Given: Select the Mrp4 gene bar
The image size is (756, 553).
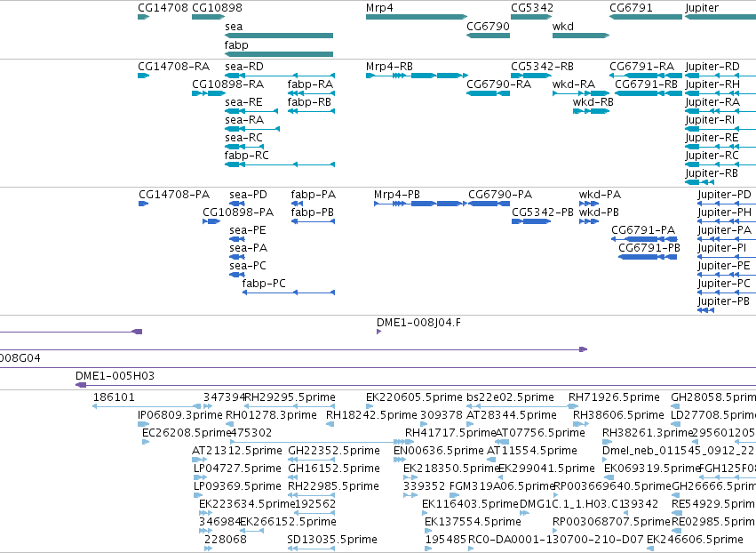Looking at the screenshot, I should [417, 17].
